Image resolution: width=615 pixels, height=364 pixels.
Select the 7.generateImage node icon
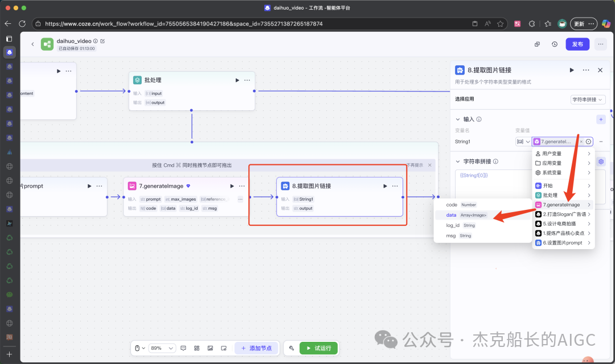coord(132,186)
